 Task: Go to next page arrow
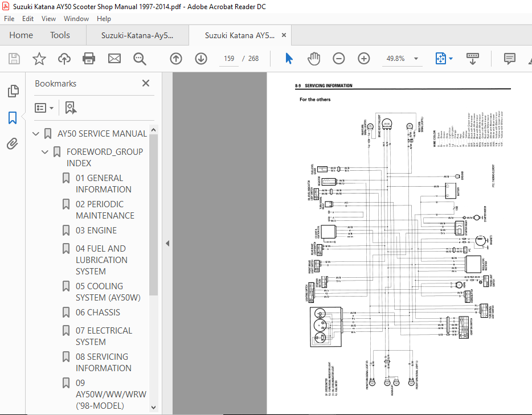coord(201,59)
